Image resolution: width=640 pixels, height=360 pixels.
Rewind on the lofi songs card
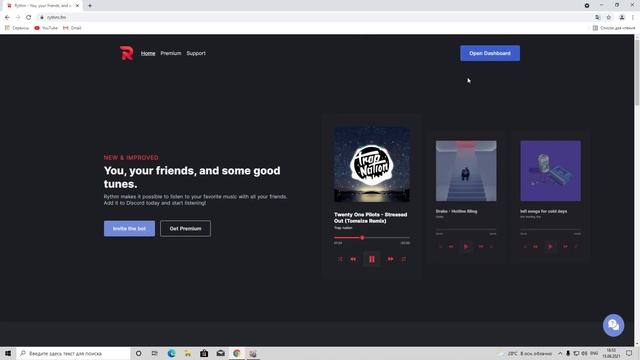pos(536,247)
